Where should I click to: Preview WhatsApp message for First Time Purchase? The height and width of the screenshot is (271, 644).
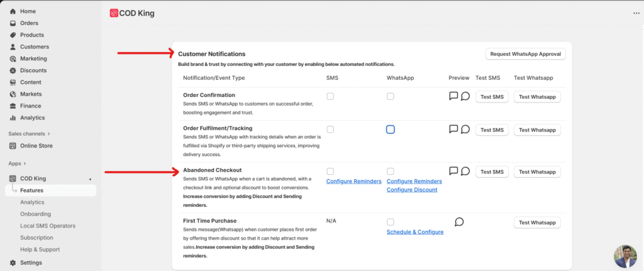point(459,222)
